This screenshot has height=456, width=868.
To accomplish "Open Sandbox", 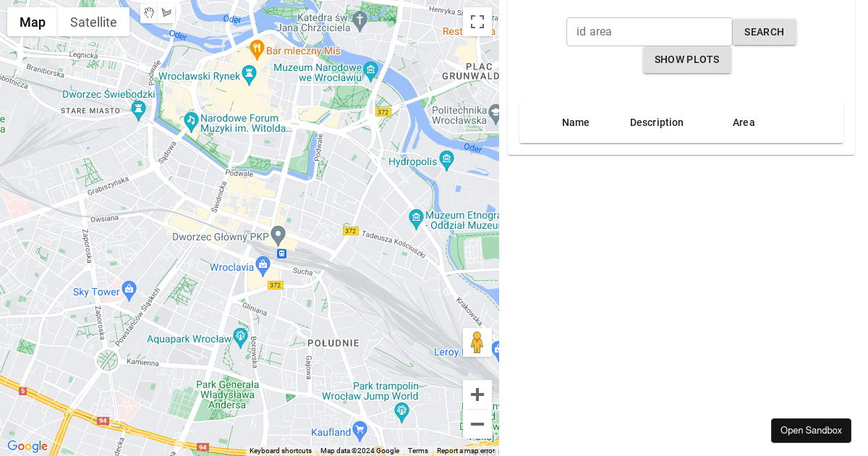I will click(811, 430).
